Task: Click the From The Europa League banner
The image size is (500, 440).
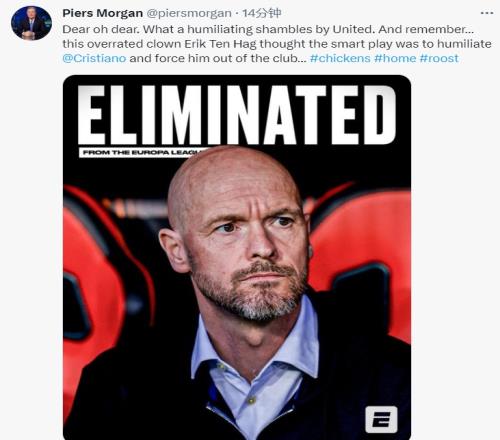Action: tap(143, 153)
